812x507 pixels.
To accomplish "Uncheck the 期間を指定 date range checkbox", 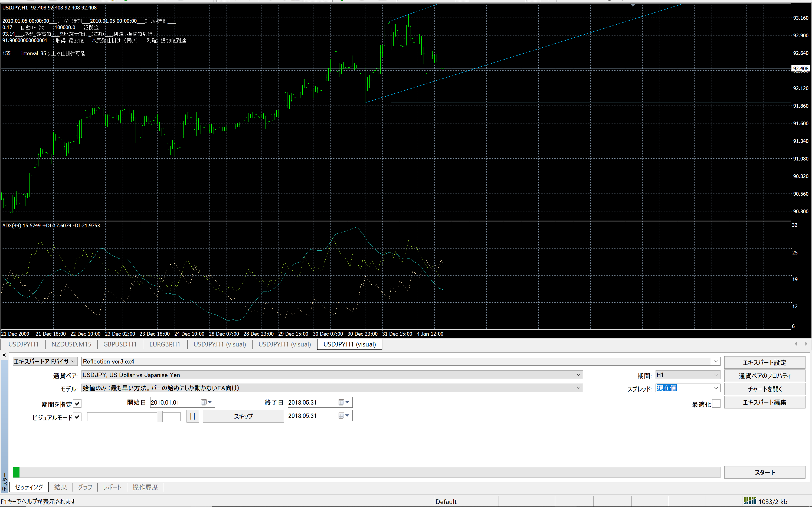I will pyautogui.click(x=77, y=404).
